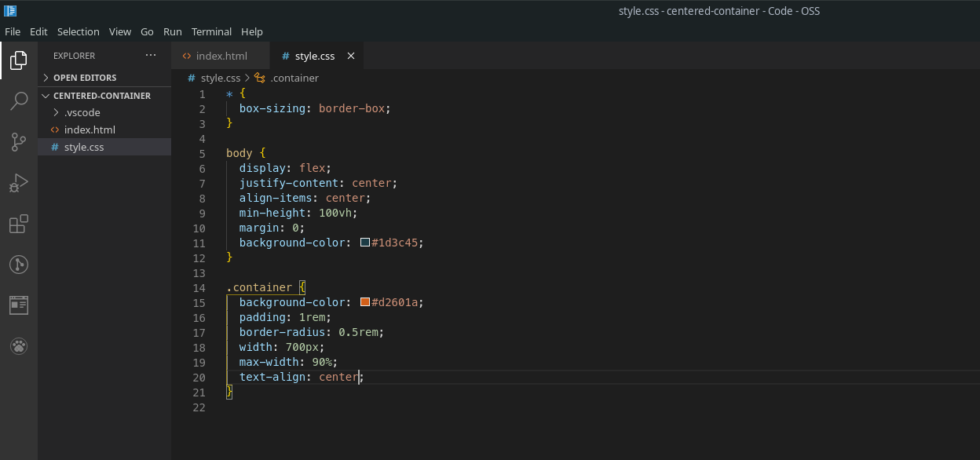This screenshot has width=980, height=460.
Task: Close the style.css editor tab
Action: [x=350, y=56]
